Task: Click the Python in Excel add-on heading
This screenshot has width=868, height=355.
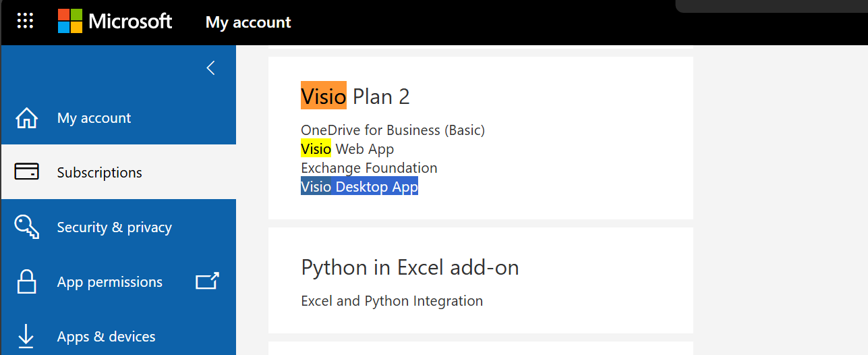Action: click(x=410, y=268)
